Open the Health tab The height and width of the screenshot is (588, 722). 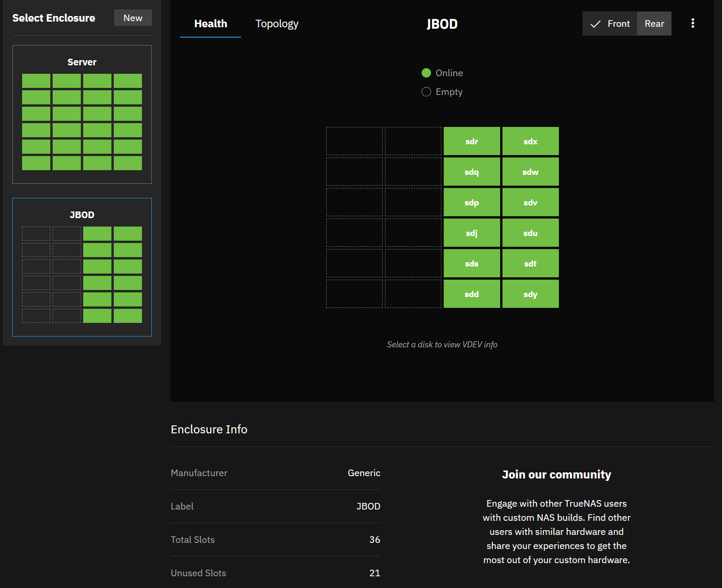point(211,24)
